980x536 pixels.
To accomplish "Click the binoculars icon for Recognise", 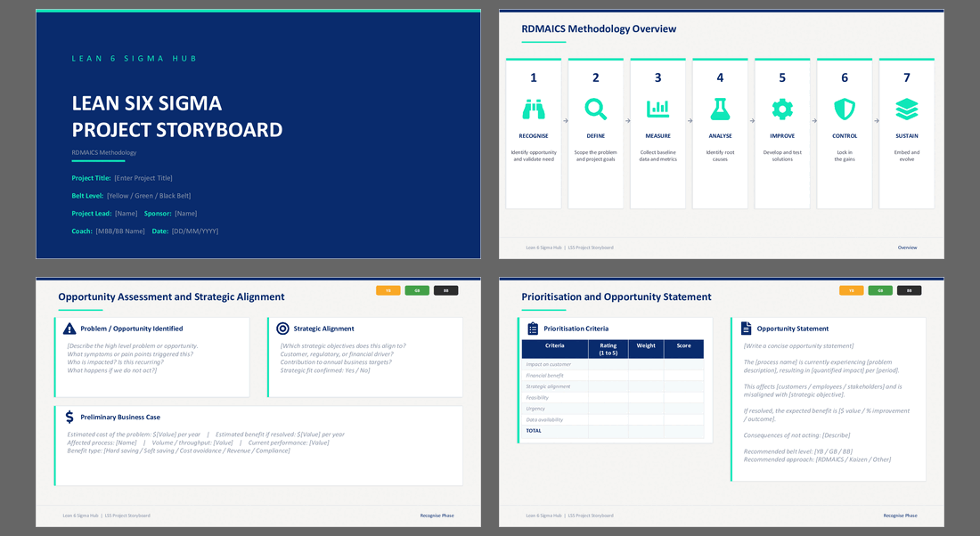I will (533, 110).
